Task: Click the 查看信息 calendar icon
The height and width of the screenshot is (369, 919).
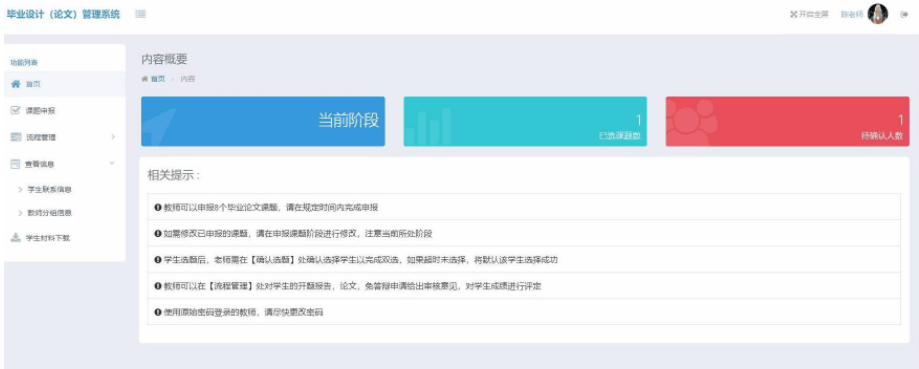Action: (16, 164)
